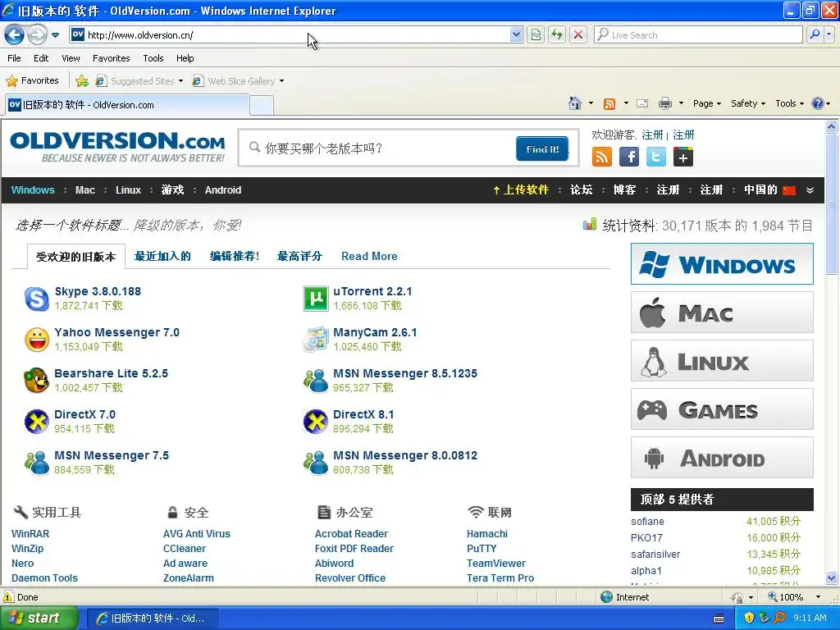This screenshot has height=630, width=840.
Task: Click the Live Search magnifier button
Action: click(x=815, y=34)
